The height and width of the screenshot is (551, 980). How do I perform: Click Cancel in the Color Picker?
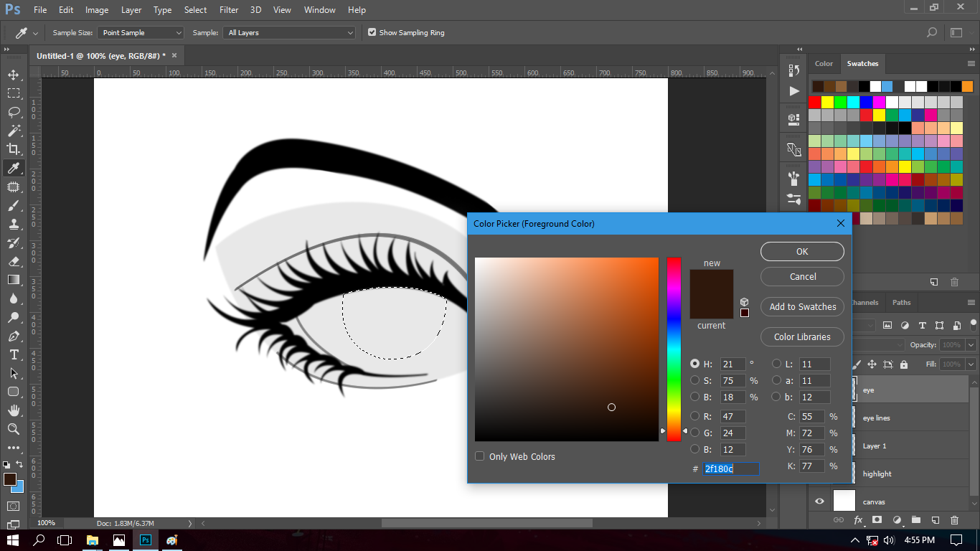click(x=802, y=276)
